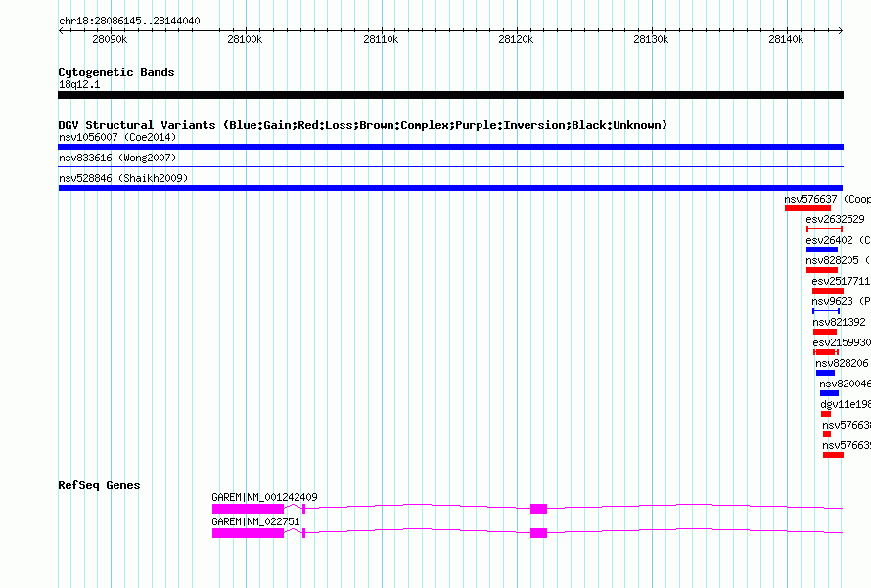Click the nsv528846 (Shaikh2009) variant label
871x588 pixels.
tap(123, 178)
